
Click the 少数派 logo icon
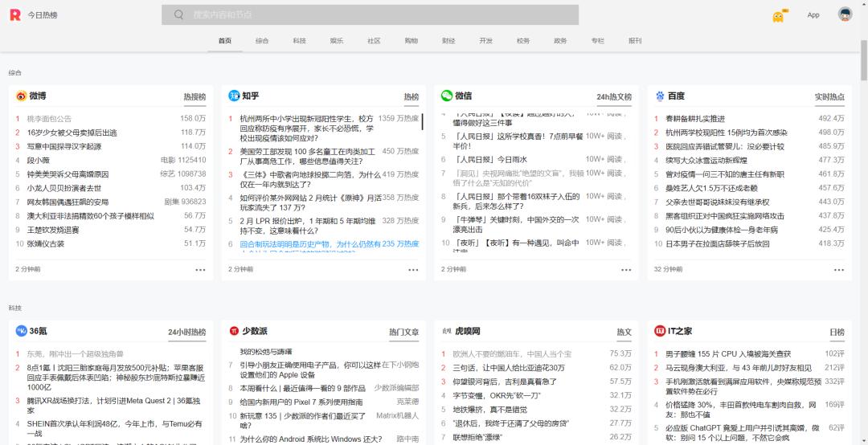click(x=234, y=331)
